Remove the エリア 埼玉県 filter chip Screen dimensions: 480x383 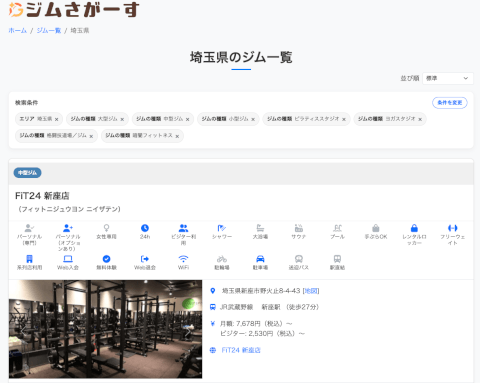[x=57, y=119]
